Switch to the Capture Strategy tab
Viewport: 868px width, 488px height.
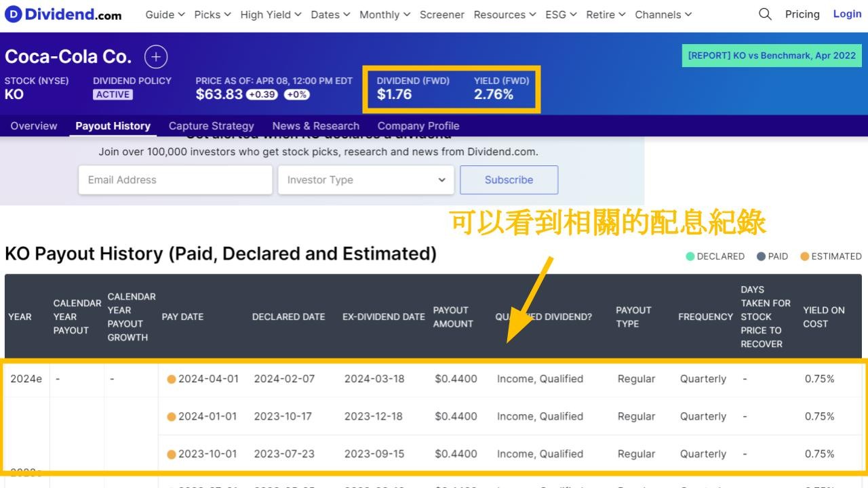(x=211, y=125)
